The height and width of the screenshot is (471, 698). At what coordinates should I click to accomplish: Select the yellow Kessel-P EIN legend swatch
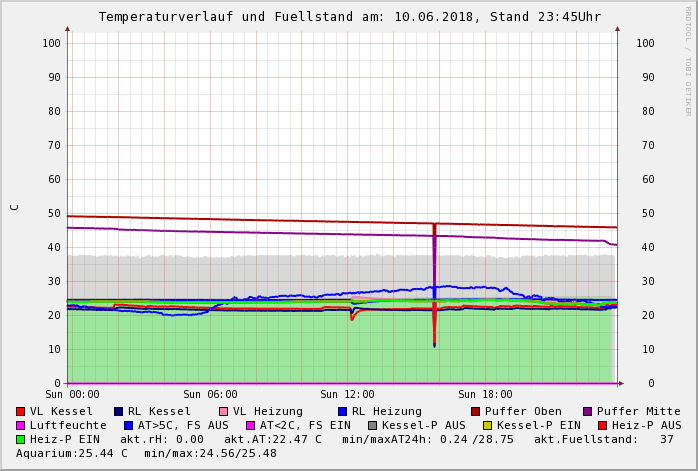[487, 426]
